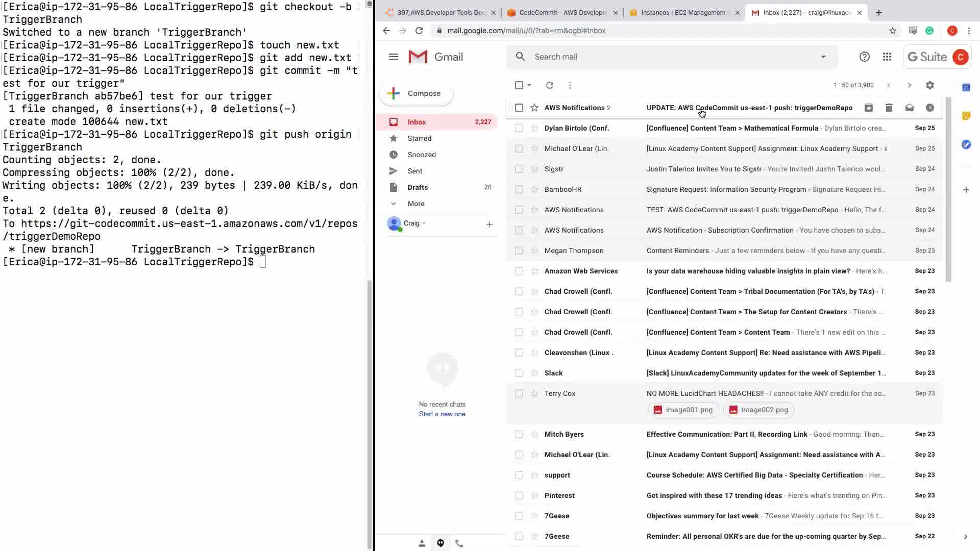Image resolution: width=980 pixels, height=551 pixels.
Task: Open the Starred folder in the sidebar
Action: coord(419,138)
